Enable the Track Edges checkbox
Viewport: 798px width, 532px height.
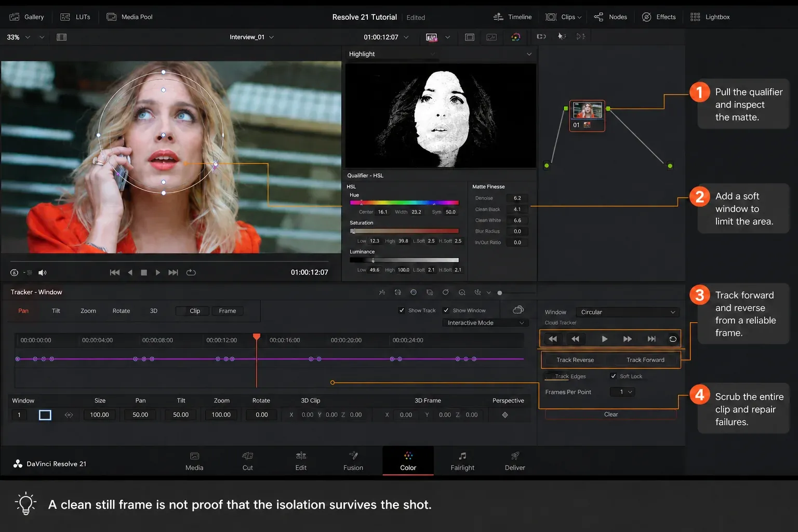[549, 376]
